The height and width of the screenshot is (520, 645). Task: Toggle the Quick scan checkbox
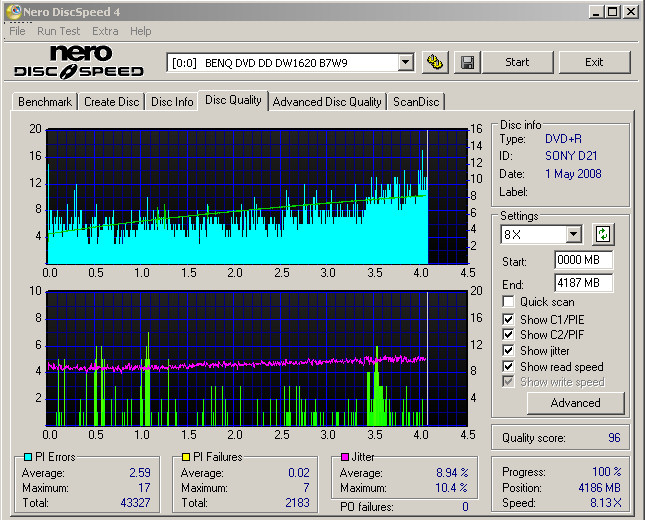tap(508, 302)
